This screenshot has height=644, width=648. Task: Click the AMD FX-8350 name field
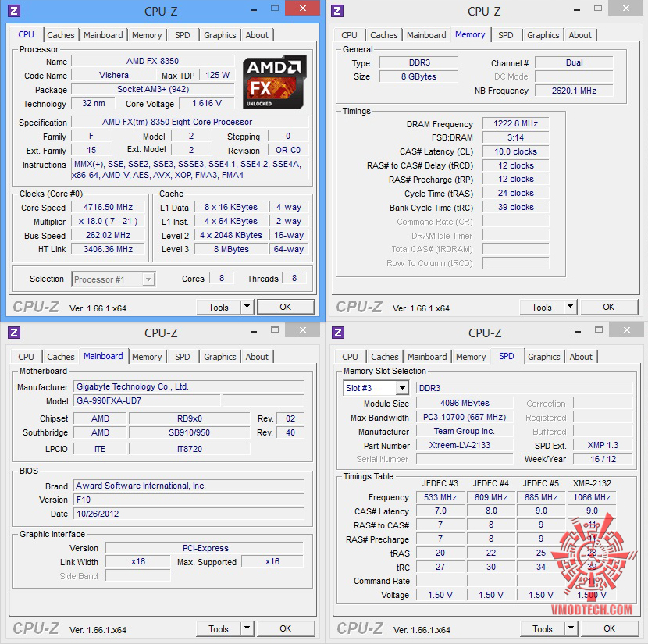[x=152, y=61]
